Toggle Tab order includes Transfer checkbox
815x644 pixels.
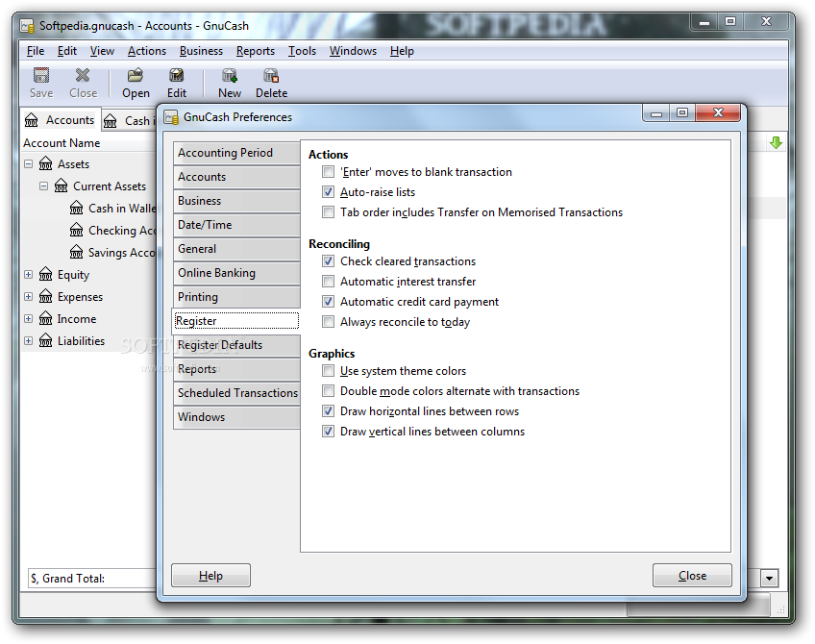point(328,212)
